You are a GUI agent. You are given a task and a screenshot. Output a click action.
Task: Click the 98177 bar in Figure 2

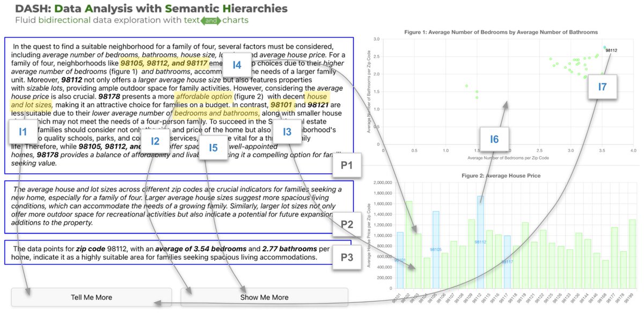(x=614, y=258)
